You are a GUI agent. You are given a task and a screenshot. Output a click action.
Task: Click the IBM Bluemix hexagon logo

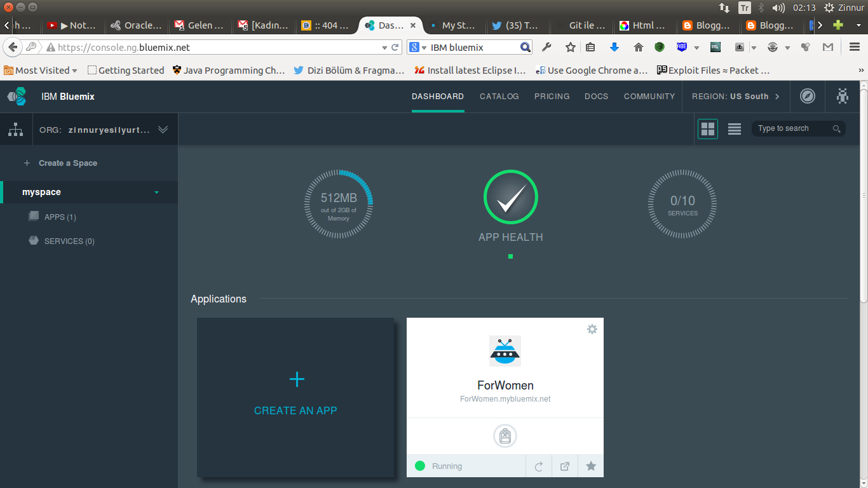click(17, 97)
